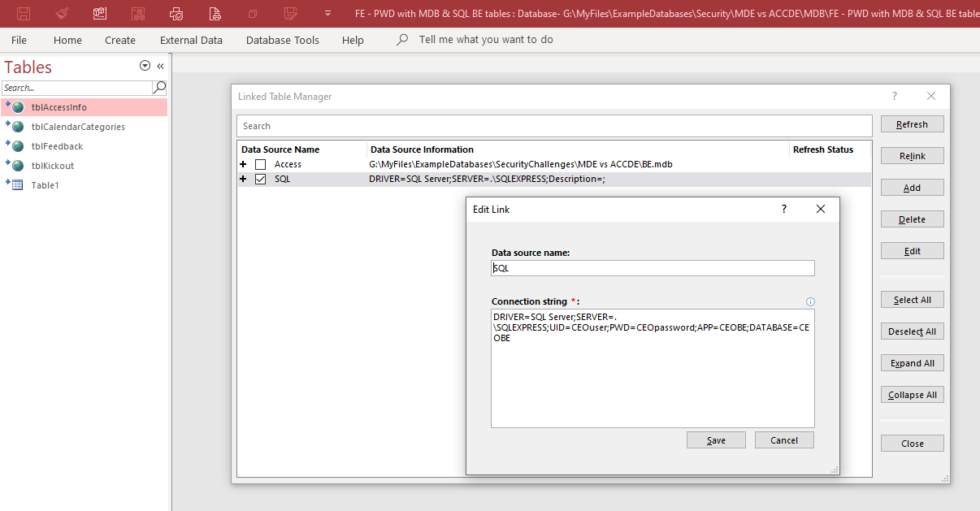Click the Relink button
980x511 pixels.
click(913, 156)
